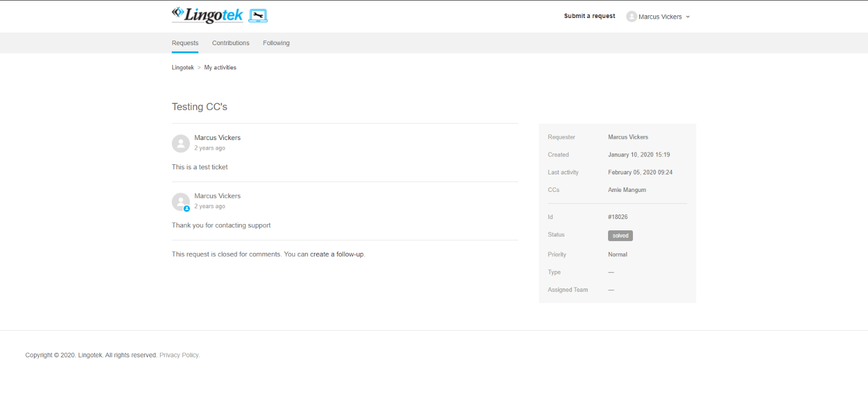Open the Contributions tab
The height and width of the screenshot is (407, 868).
231,43
